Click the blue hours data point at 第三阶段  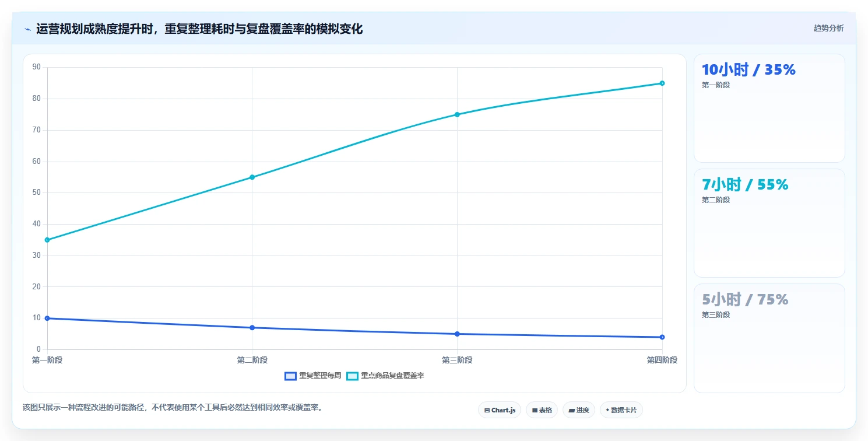tap(457, 334)
